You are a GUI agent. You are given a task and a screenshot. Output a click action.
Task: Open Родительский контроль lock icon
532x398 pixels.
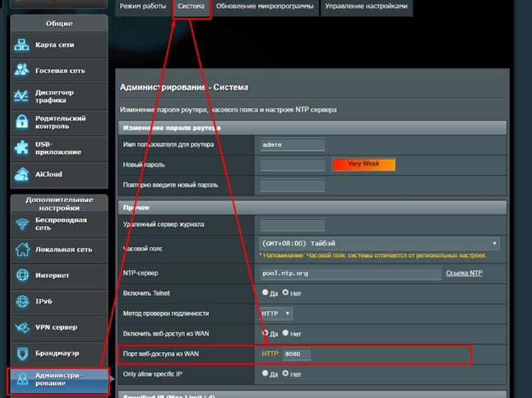pos(22,122)
